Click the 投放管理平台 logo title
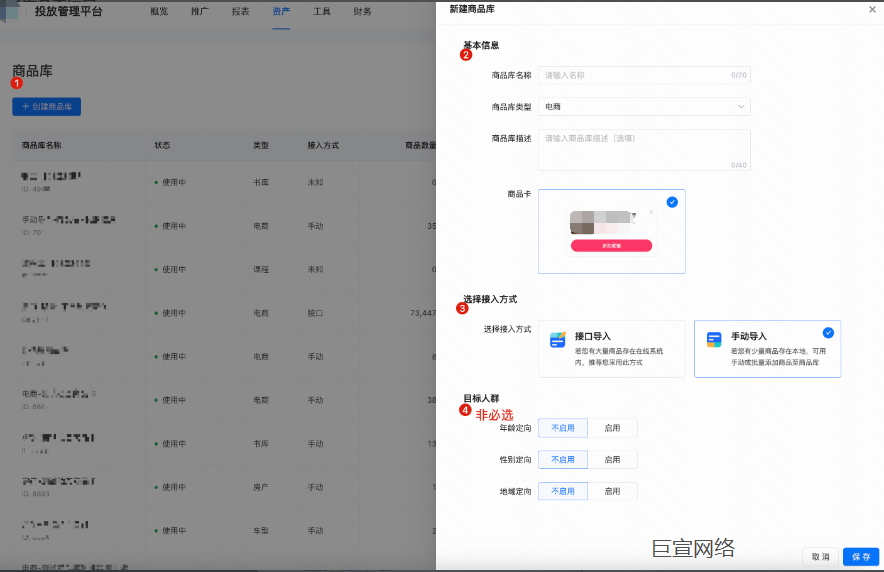Viewport: 884px width, 572px height. [x=69, y=11]
